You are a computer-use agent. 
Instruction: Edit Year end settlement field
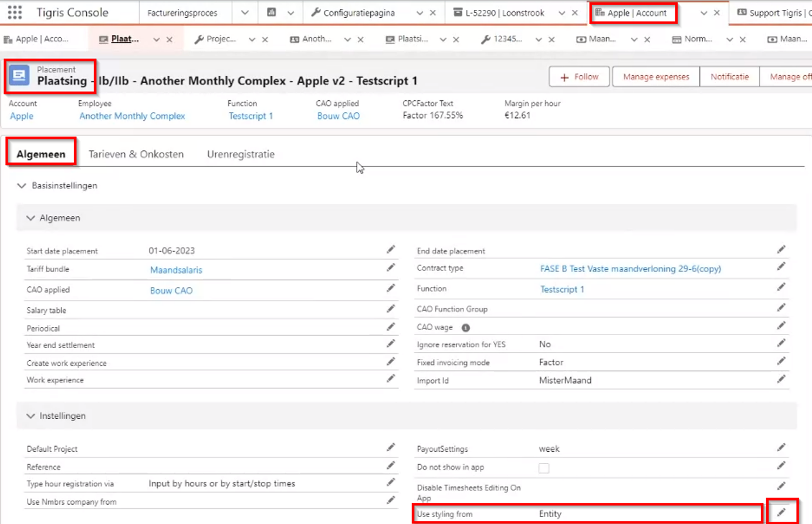tap(391, 344)
